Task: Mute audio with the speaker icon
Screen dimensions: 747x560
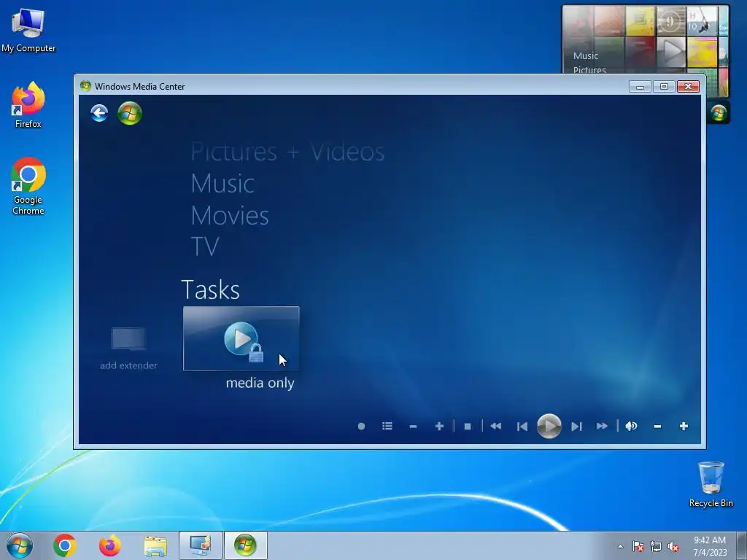Action: (x=631, y=426)
